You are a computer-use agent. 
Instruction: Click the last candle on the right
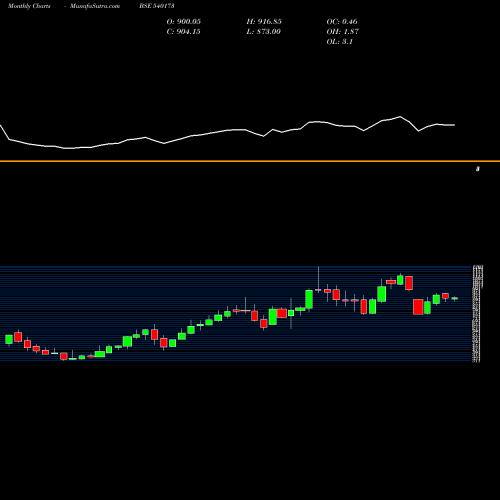[x=455, y=299]
